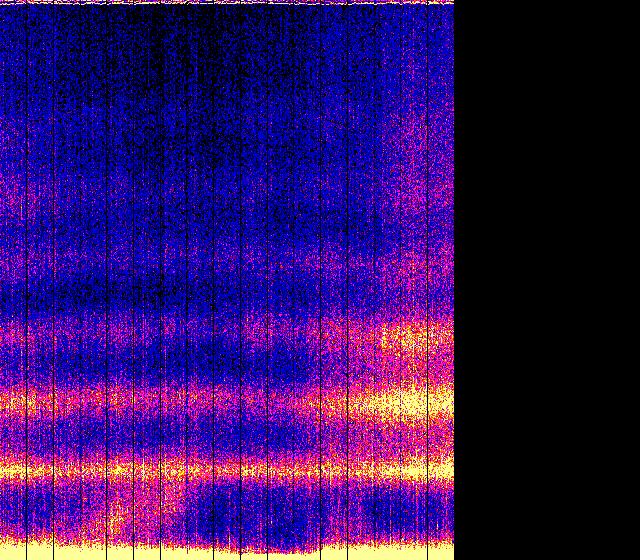Click the thin white line at the spectrogram top edge
Viewport: 640px width, 560px height.
click(227, 3)
